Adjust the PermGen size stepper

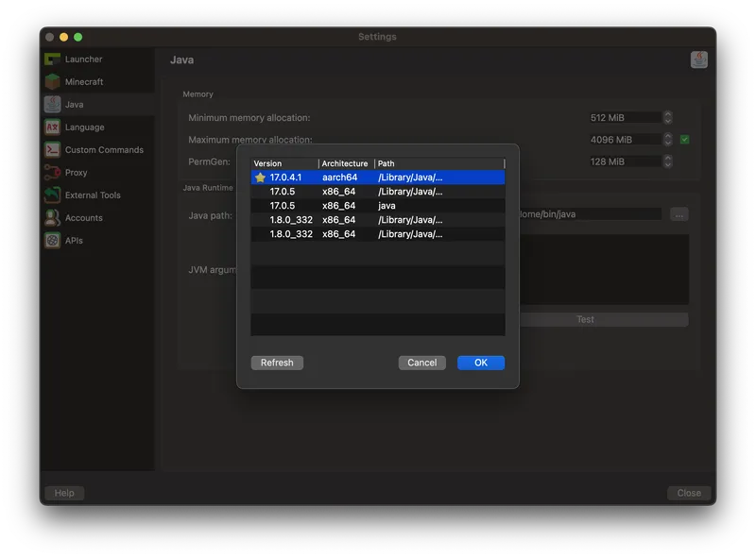click(x=668, y=161)
